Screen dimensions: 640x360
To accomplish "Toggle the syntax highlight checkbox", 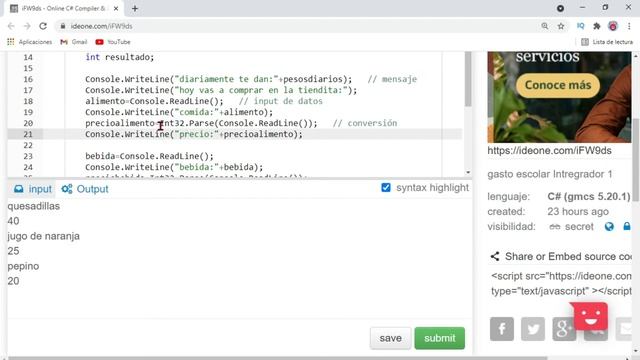I will [386, 188].
